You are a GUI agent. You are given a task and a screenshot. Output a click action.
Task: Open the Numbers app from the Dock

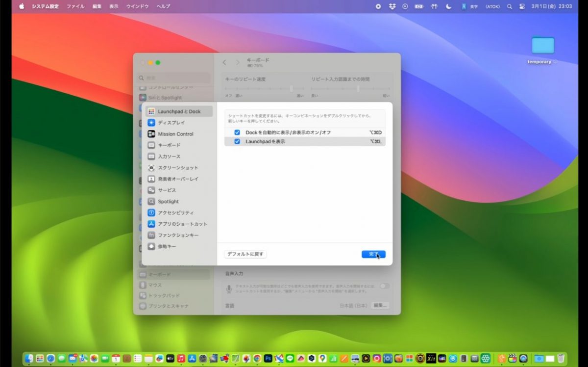pyautogui.click(x=333, y=359)
